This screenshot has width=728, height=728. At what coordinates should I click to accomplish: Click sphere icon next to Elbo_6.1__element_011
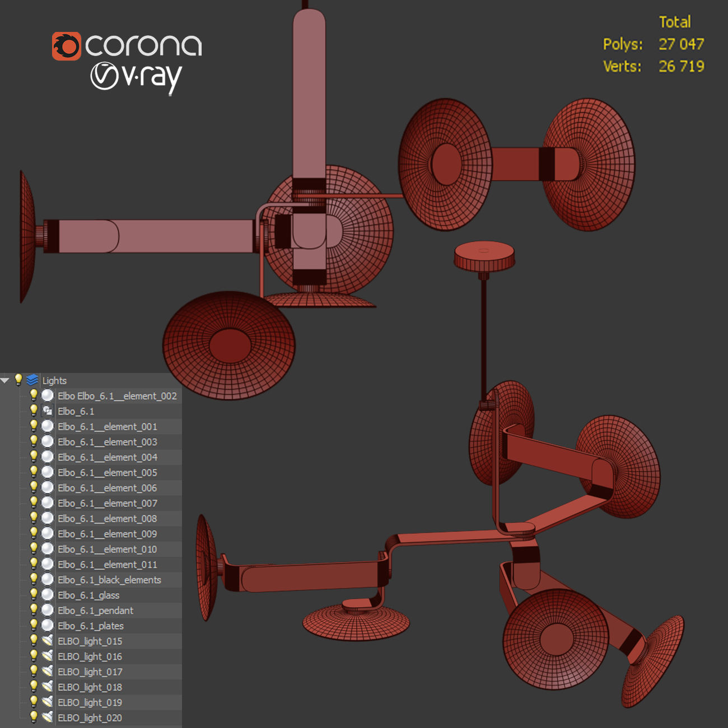tap(48, 564)
